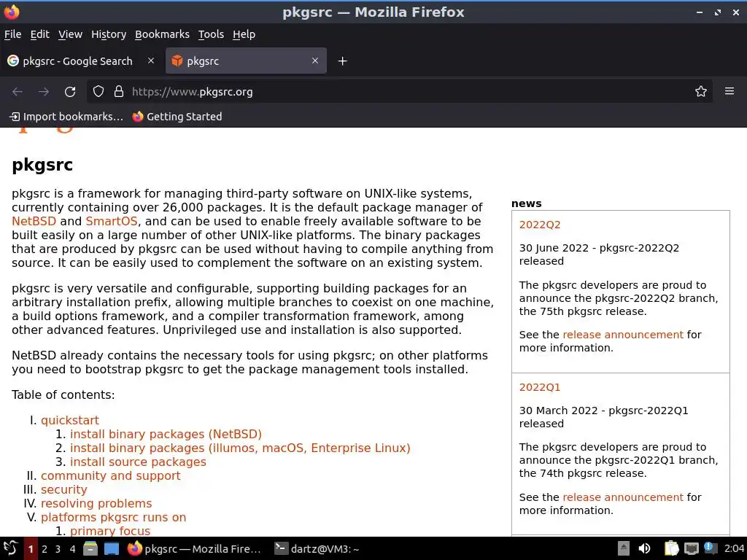Follow the SmartOS link

click(x=112, y=222)
